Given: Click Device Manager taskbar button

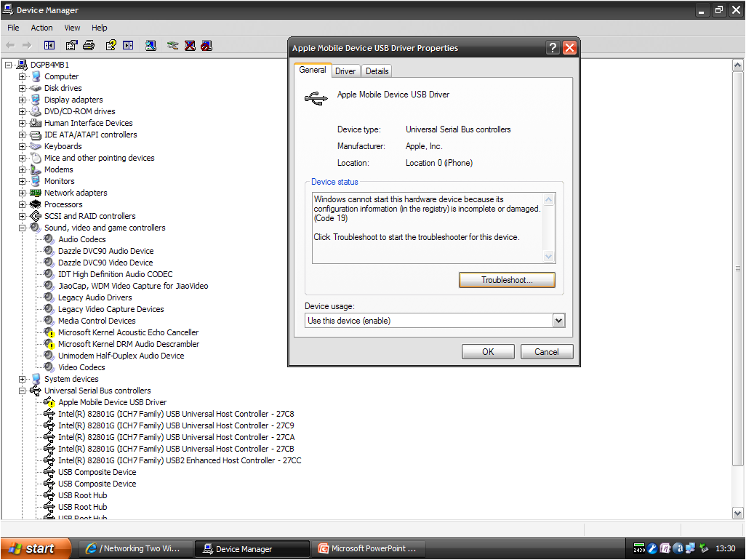Looking at the screenshot, I should pos(252,548).
